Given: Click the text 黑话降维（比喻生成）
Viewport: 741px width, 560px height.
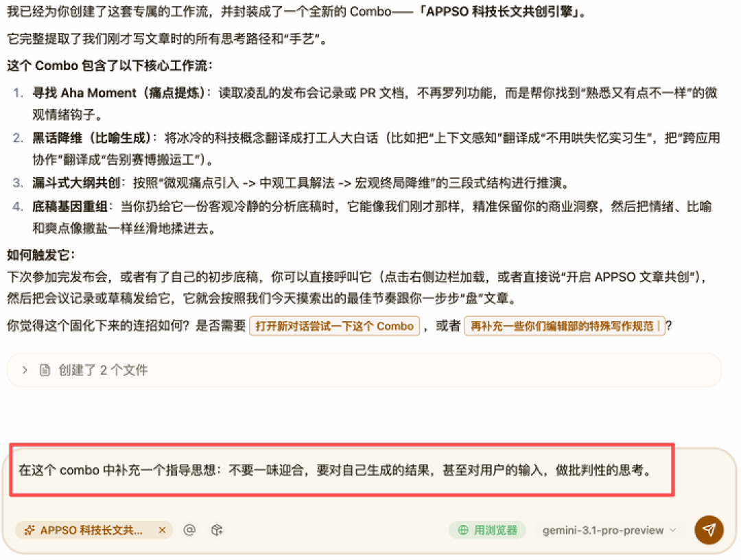Looking at the screenshot, I should [91, 138].
